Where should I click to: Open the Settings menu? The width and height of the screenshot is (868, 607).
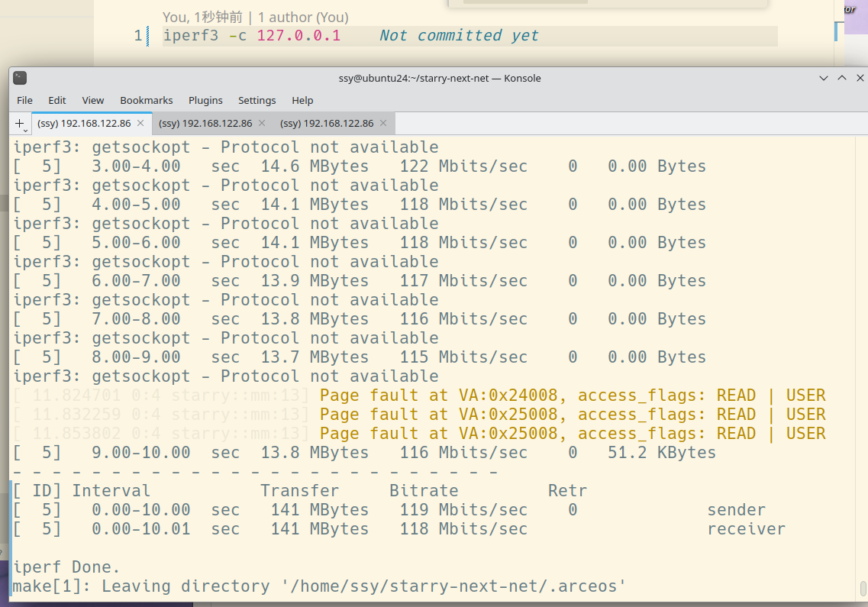[x=257, y=100]
